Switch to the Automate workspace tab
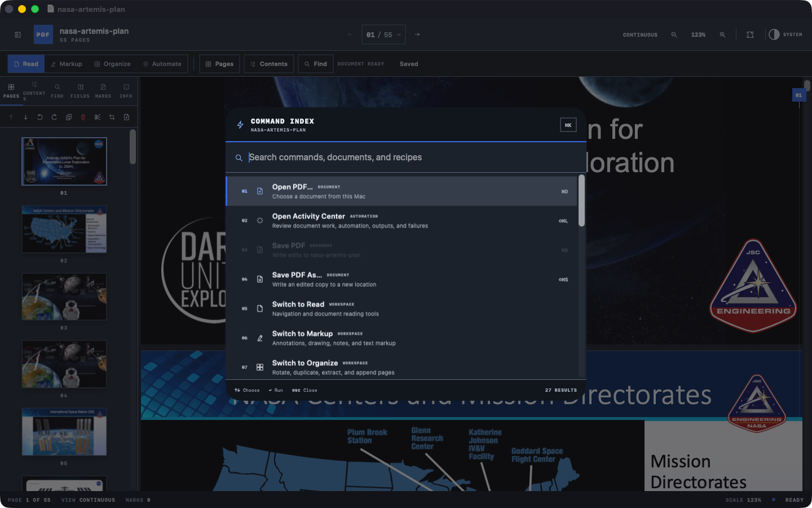The image size is (812, 508). tap(162, 64)
